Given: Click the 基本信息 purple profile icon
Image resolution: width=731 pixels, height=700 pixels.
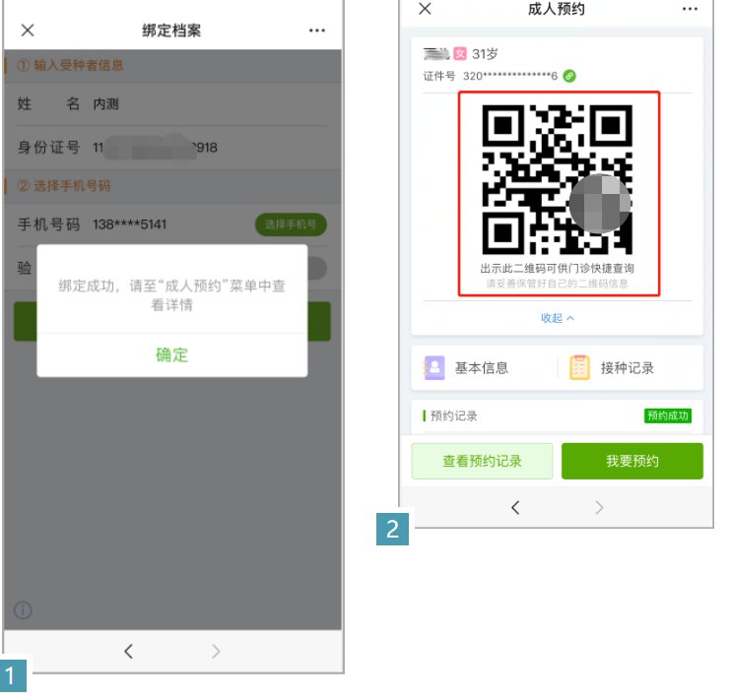Looking at the screenshot, I should [434, 367].
